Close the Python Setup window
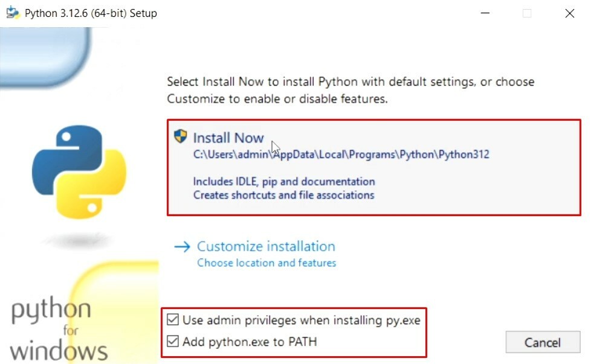 (569, 13)
